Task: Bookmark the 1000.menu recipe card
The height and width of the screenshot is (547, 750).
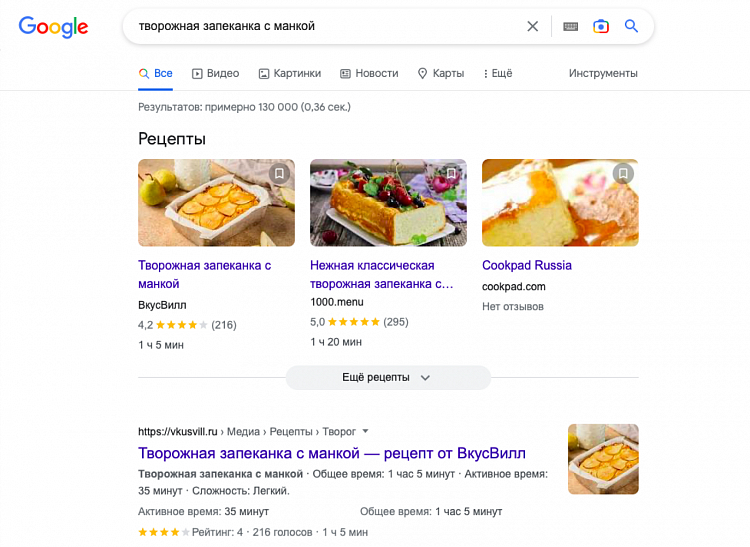Action: pos(451,174)
